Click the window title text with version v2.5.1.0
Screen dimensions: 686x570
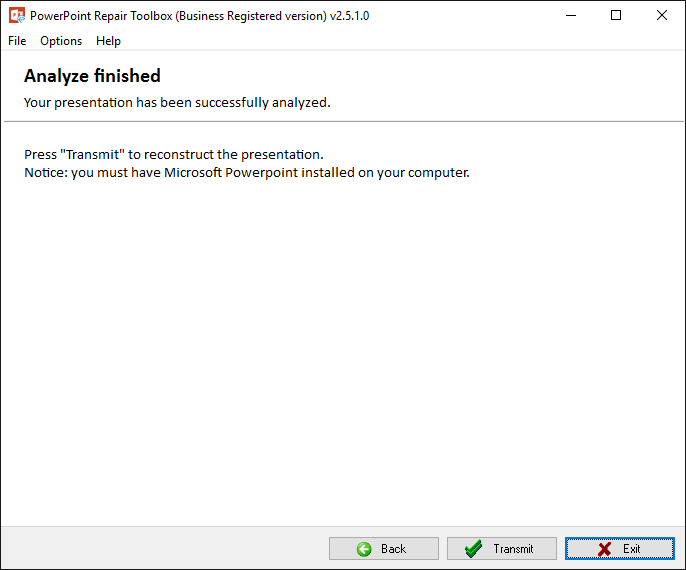[200, 16]
